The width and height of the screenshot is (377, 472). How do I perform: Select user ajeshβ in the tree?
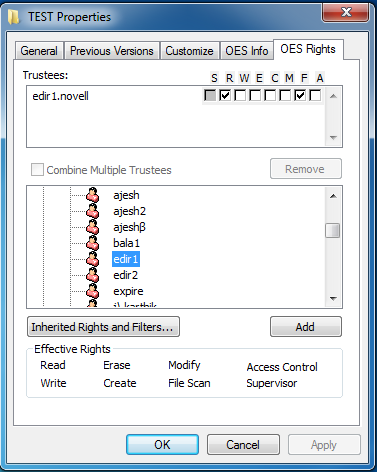click(129, 227)
